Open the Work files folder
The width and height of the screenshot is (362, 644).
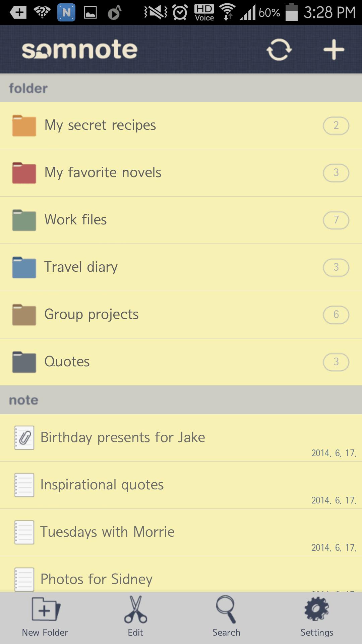click(181, 220)
